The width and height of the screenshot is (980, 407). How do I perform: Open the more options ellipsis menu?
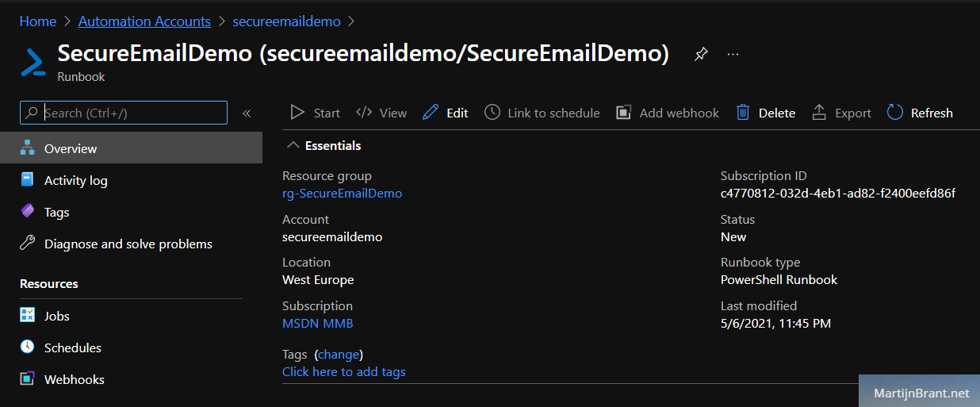[733, 55]
